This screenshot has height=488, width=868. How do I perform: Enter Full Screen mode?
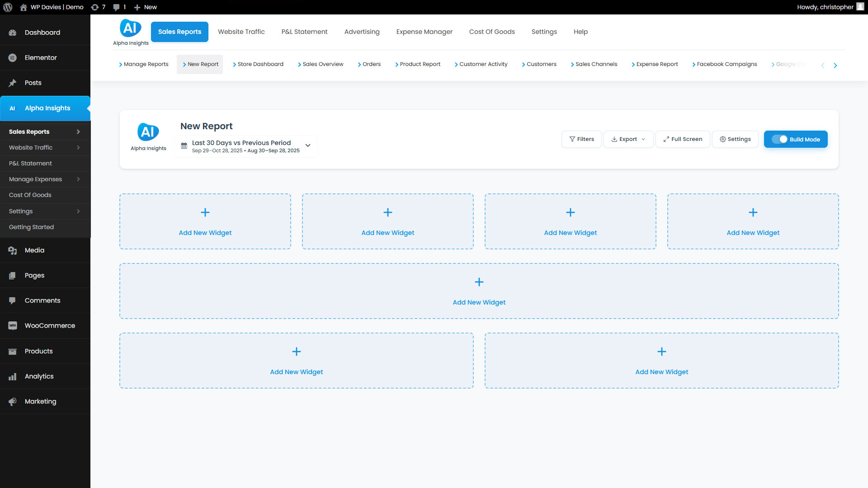pyautogui.click(x=683, y=139)
